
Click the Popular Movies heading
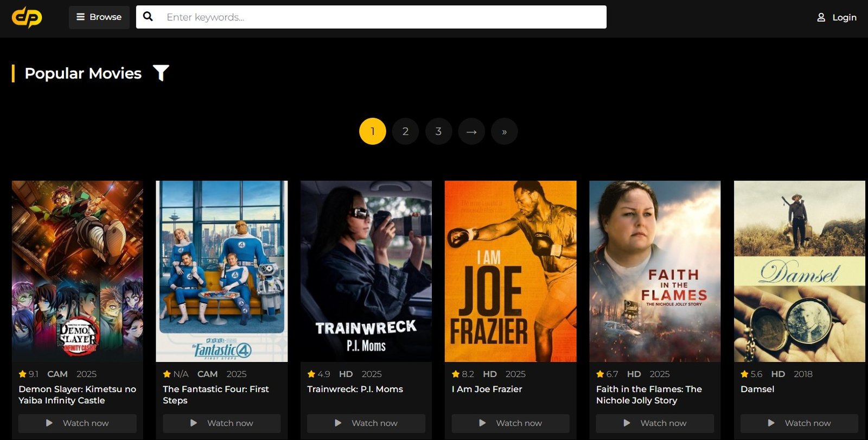pyautogui.click(x=83, y=73)
